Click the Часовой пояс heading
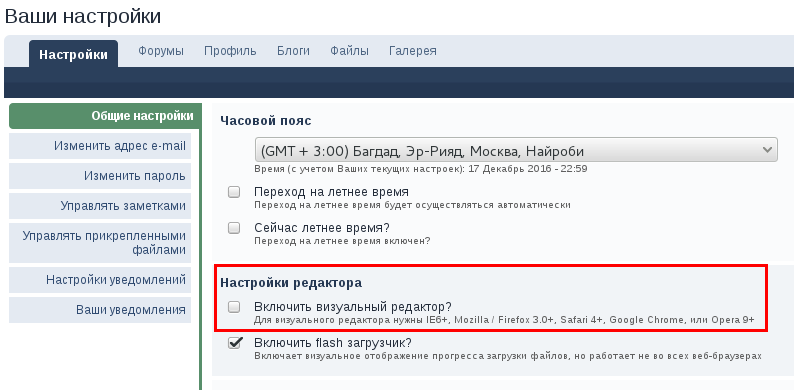The height and width of the screenshot is (390, 797). pyautogui.click(x=266, y=121)
